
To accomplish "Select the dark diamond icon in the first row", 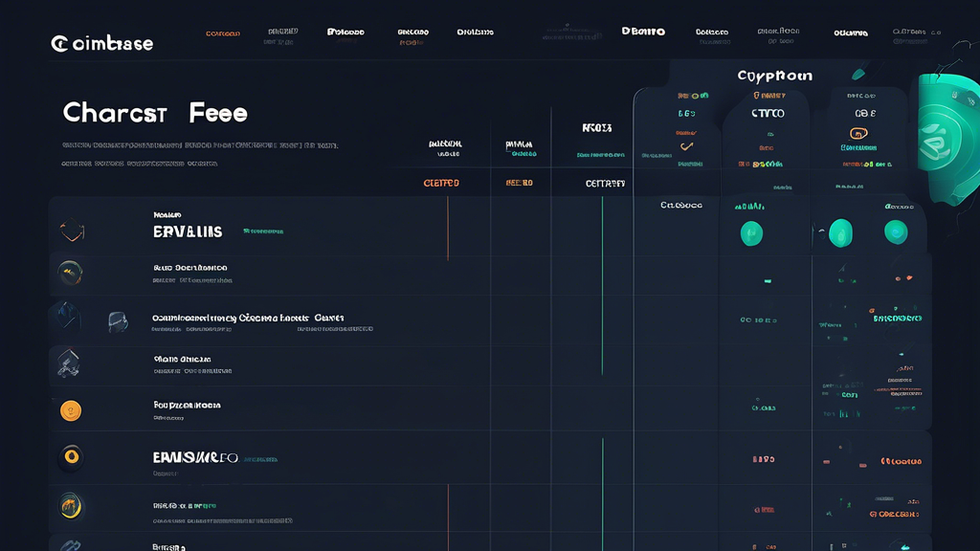I will 73,231.
